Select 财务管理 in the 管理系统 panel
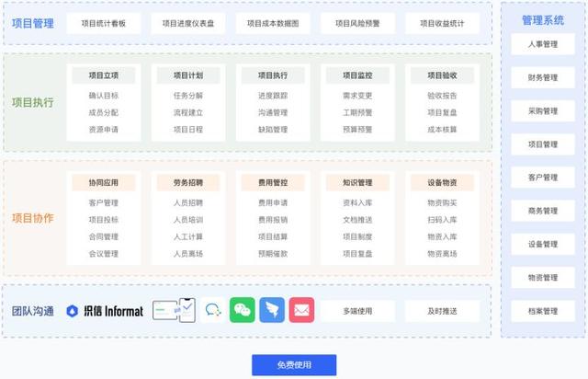588x379 pixels. (543, 78)
